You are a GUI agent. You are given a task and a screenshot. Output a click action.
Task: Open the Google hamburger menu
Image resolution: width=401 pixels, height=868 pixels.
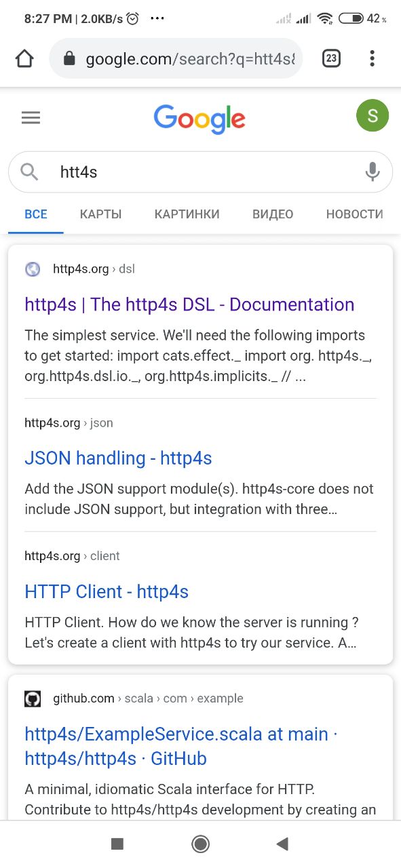(31, 118)
